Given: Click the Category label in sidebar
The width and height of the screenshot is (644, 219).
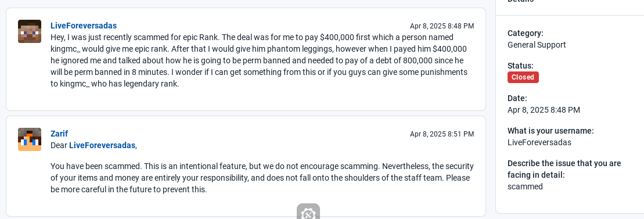Looking at the screenshot, I should click(x=526, y=33).
